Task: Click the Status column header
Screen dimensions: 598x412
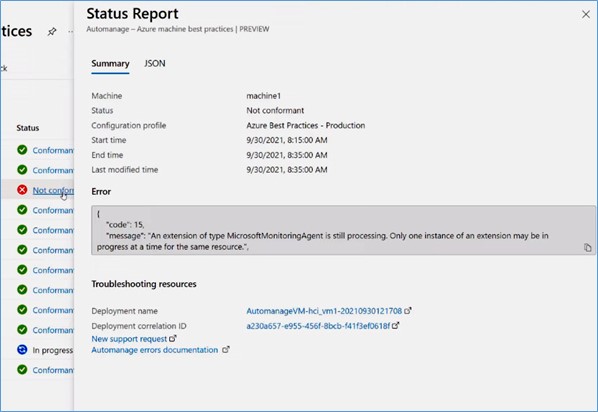Action: tap(27, 128)
